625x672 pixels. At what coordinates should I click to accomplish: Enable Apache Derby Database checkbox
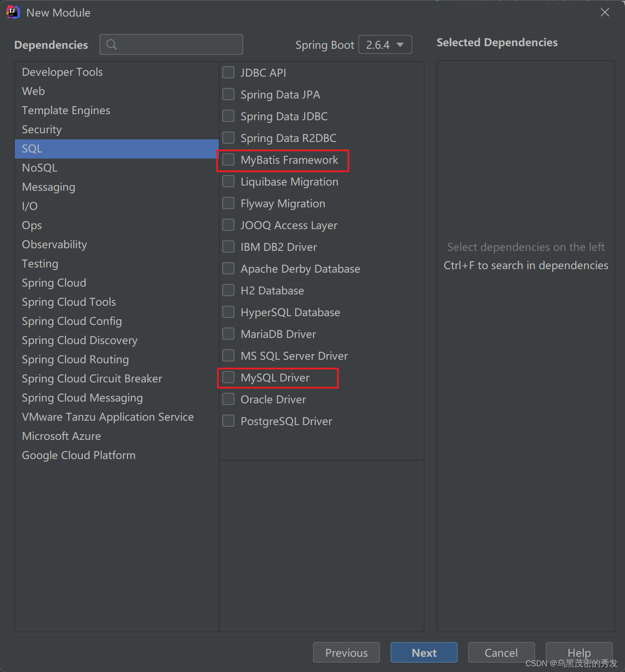click(228, 268)
